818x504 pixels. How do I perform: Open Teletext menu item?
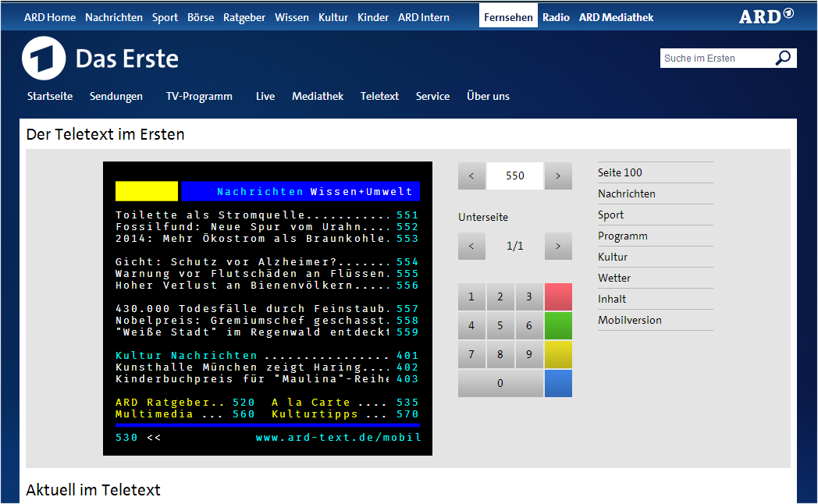pyautogui.click(x=379, y=96)
